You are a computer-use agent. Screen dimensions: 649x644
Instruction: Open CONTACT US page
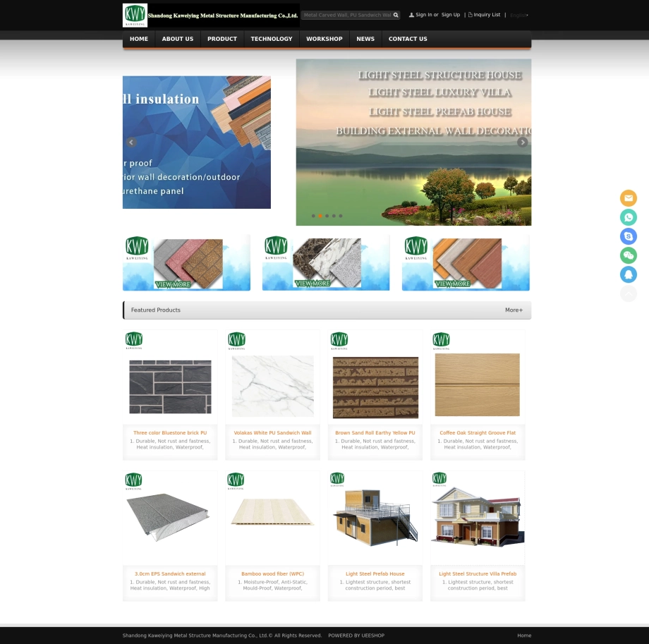(408, 39)
